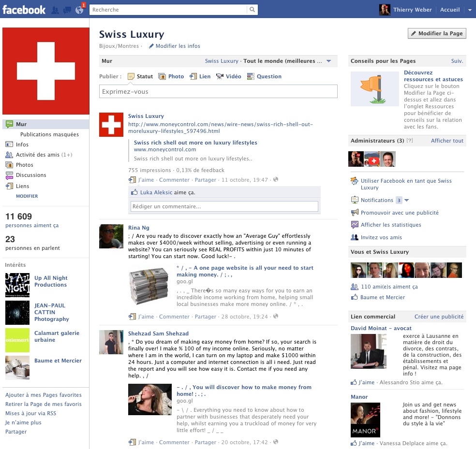The image size is (476, 449).
Task: Click the Activité des amis icon
Action: tap(9, 155)
